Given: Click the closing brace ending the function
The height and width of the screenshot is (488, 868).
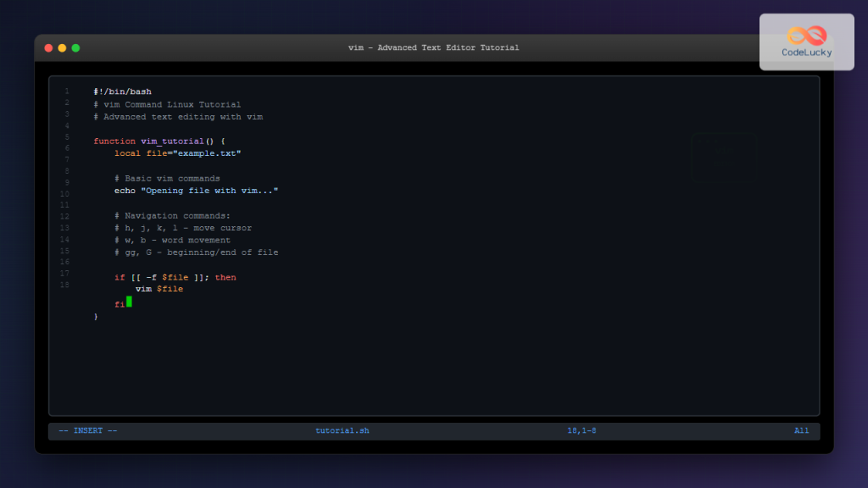Looking at the screenshot, I should click(x=95, y=315).
